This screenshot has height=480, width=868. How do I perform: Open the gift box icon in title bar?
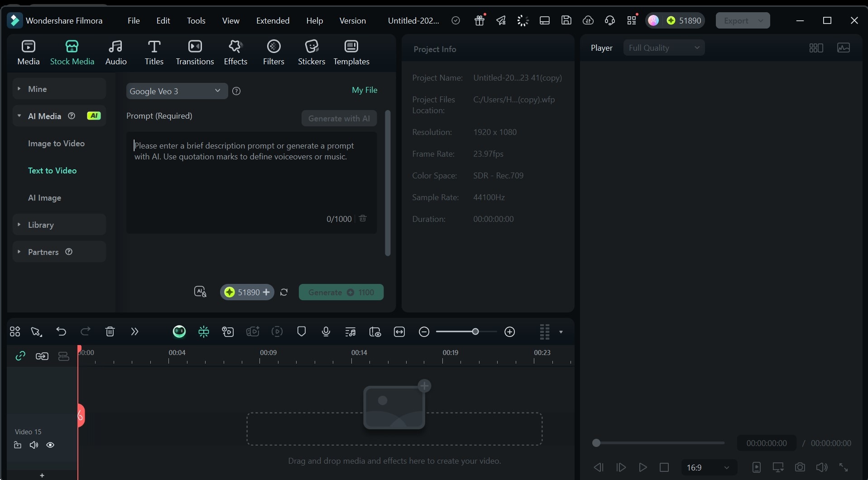coord(480,20)
